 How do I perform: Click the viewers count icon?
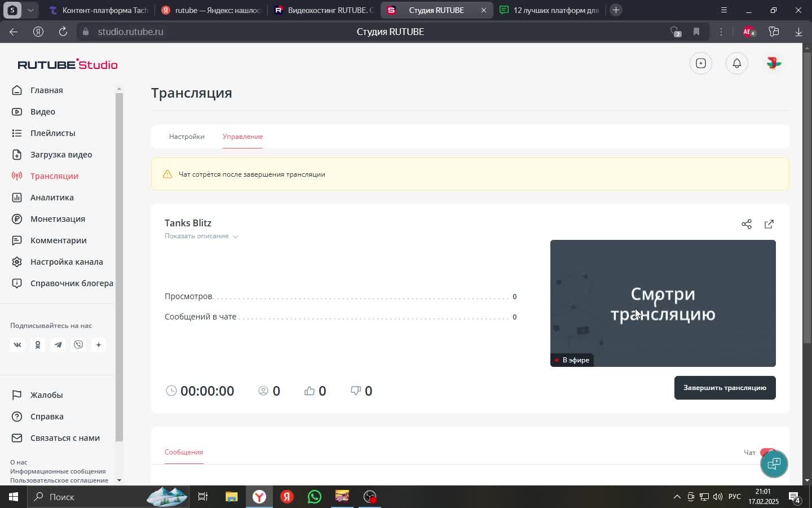(x=263, y=391)
